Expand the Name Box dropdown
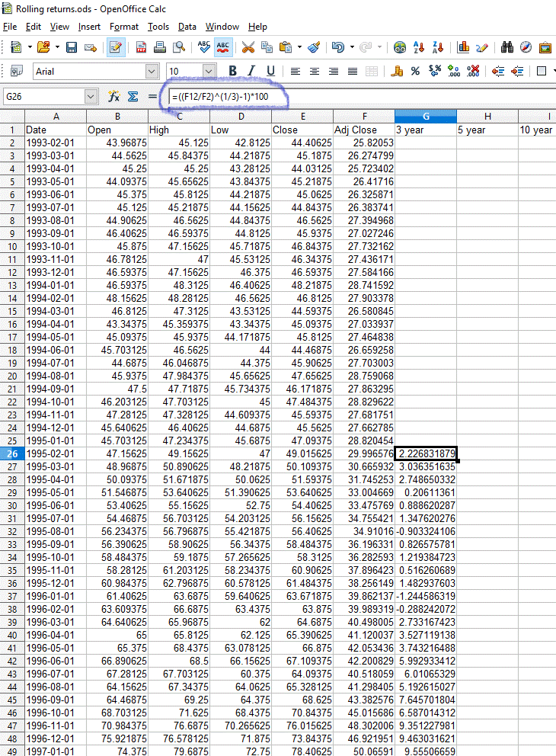 pos(91,97)
